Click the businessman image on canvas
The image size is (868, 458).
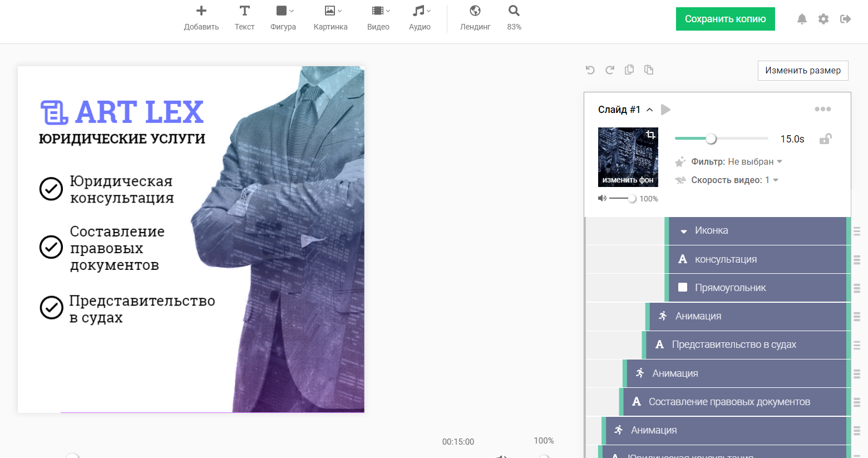coord(289,239)
